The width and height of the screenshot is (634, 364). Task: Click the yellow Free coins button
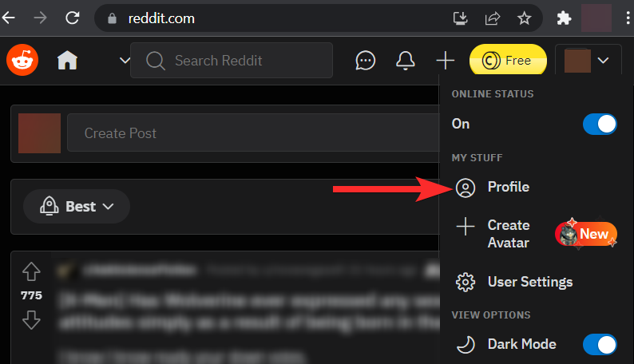[508, 61]
